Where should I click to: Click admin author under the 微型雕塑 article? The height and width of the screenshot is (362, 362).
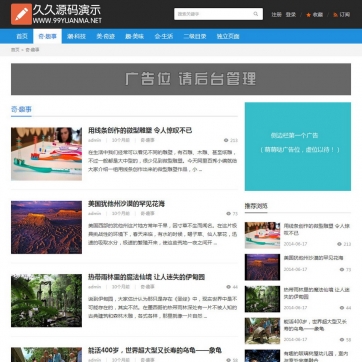point(94,140)
